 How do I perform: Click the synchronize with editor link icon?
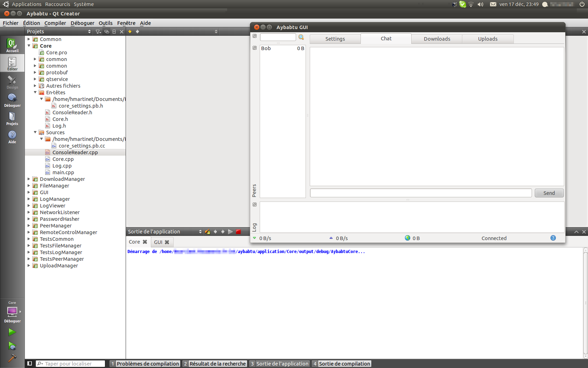click(107, 32)
